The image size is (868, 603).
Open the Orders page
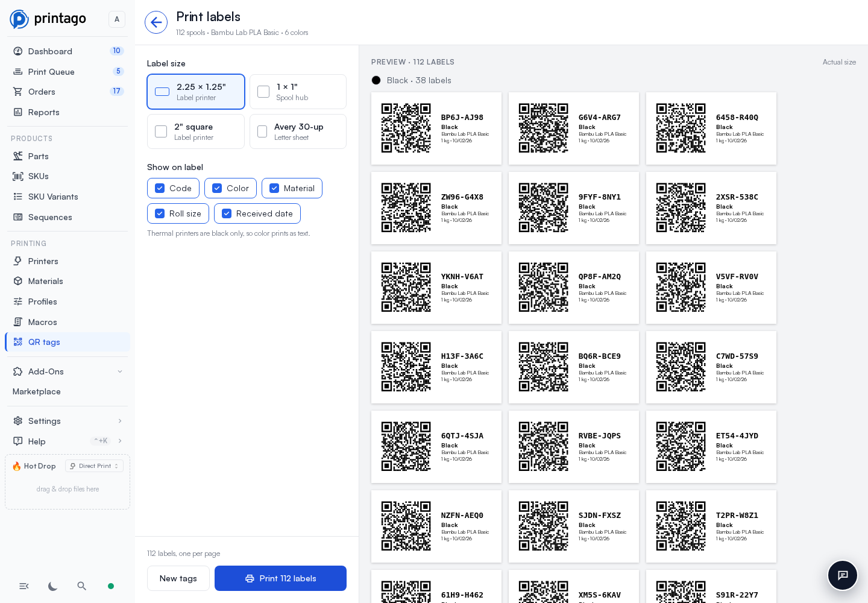point(68,92)
